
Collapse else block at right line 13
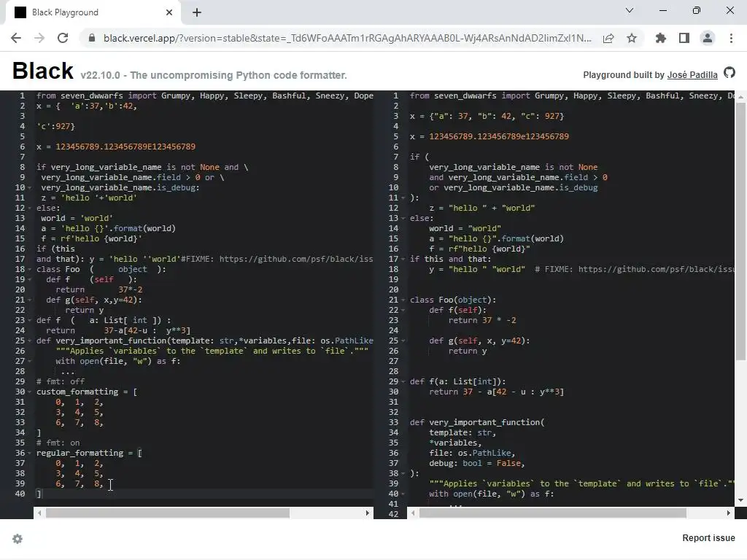(403, 218)
